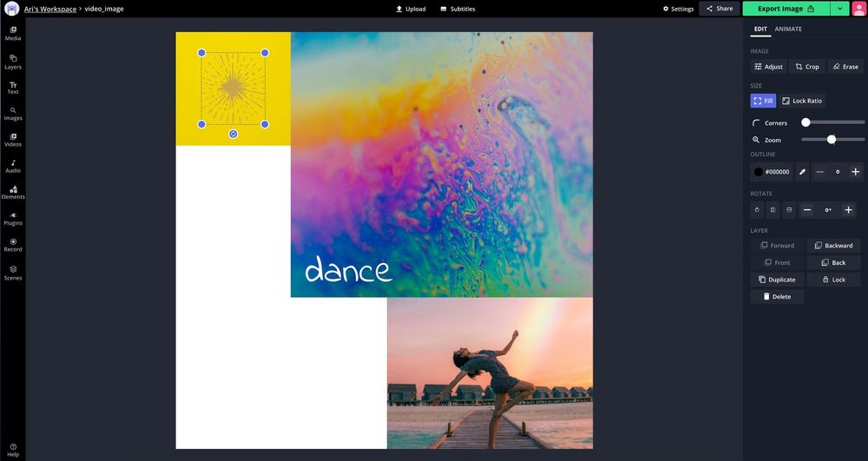Toggle Lock on the selected layer
The image size is (868, 461).
833,280
